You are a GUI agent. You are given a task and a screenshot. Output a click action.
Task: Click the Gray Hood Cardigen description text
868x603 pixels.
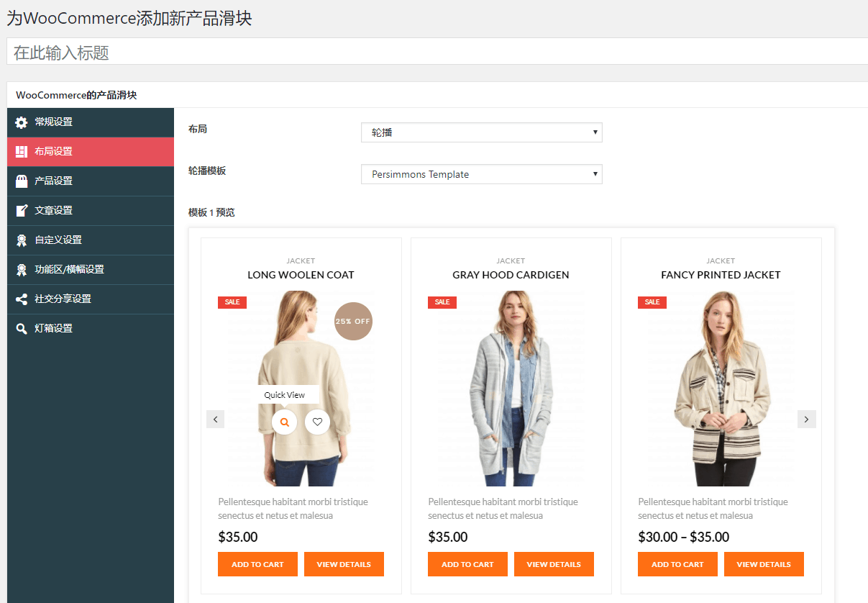pos(503,509)
